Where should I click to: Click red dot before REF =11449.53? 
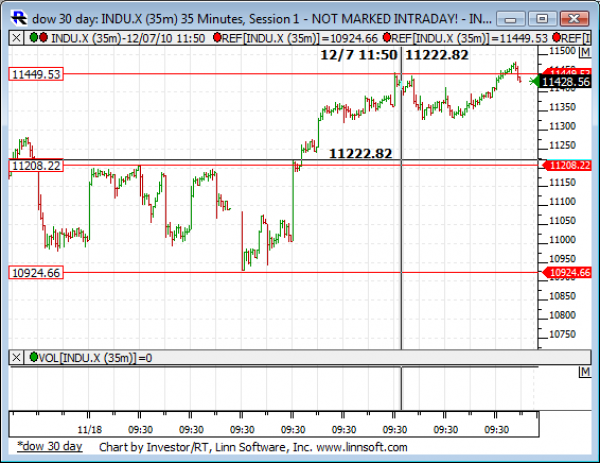point(387,37)
